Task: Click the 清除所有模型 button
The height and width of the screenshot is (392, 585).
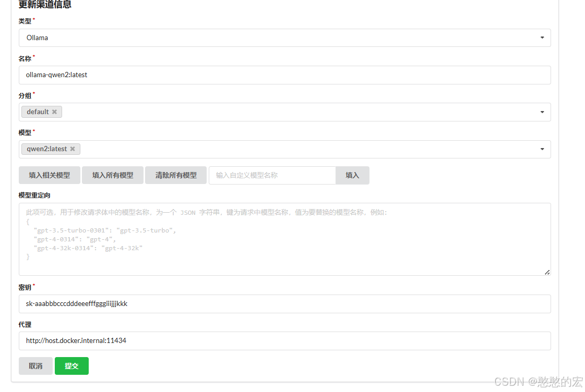Action: pyautogui.click(x=176, y=175)
